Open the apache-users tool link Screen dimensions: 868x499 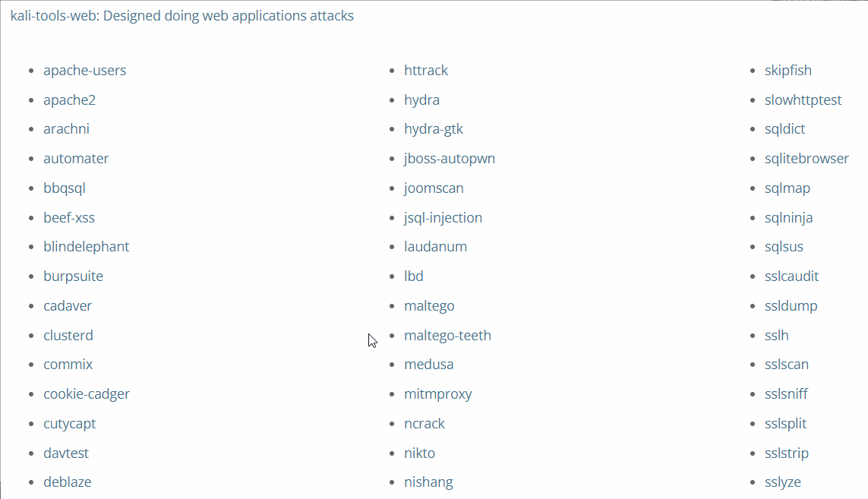click(x=85, y=71)
